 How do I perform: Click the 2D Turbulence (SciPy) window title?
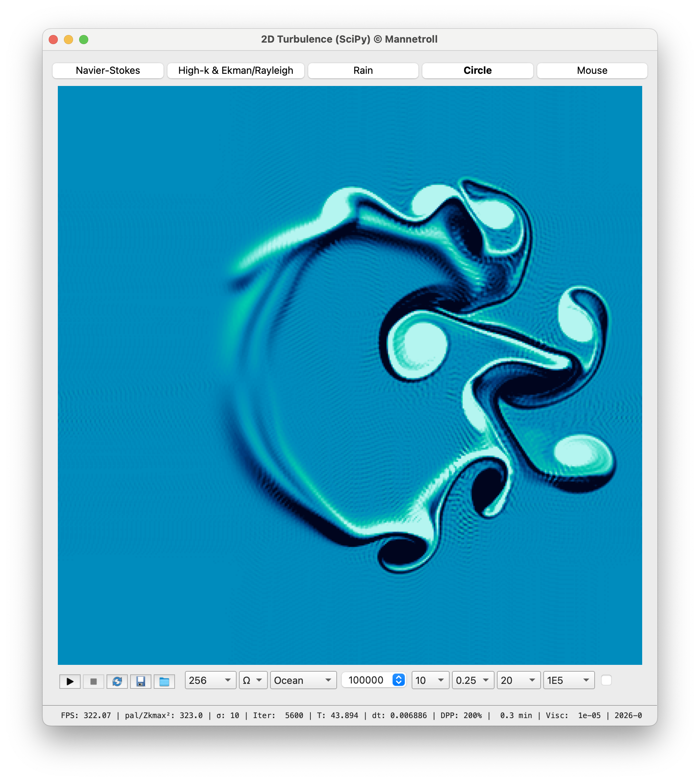tap(349, 39)
